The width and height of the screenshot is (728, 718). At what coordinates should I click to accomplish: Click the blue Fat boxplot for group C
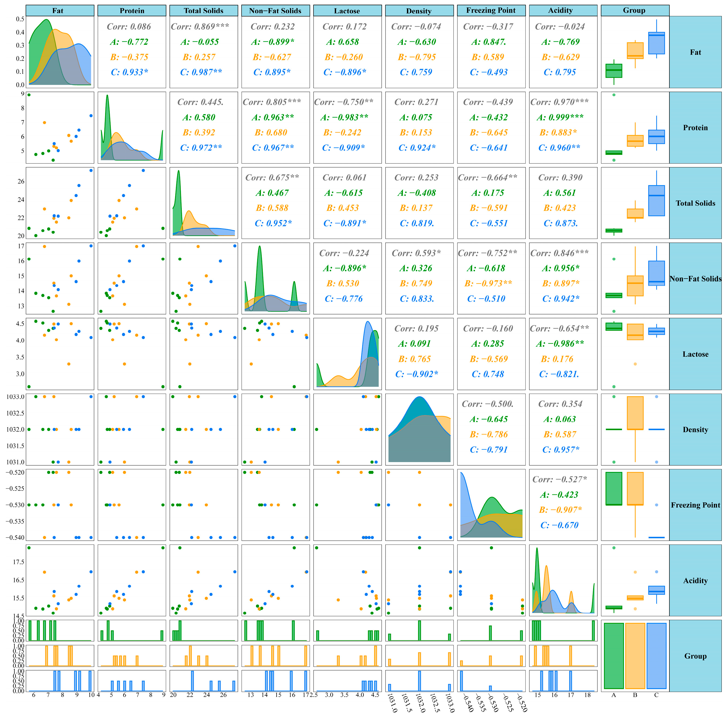click(x=656, y=43)
